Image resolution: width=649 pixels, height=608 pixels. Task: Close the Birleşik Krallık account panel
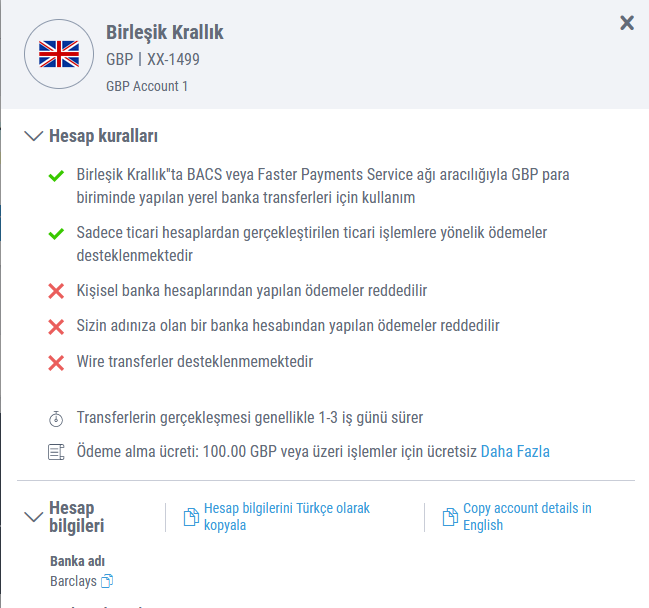tap(627, 23)
